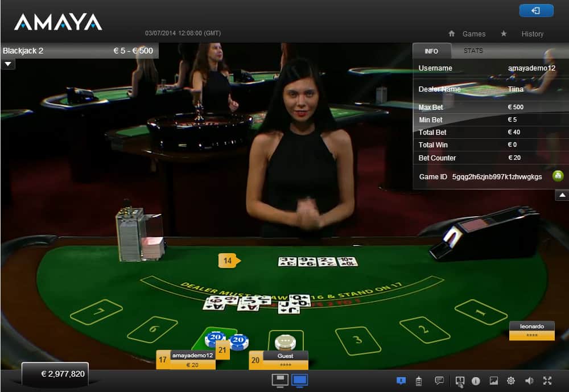Click the blue exit lobby button

tap(537, 11)
